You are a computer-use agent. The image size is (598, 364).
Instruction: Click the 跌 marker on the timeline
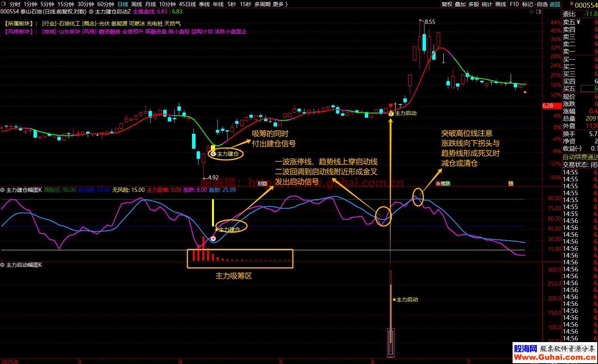click(448, 184)
